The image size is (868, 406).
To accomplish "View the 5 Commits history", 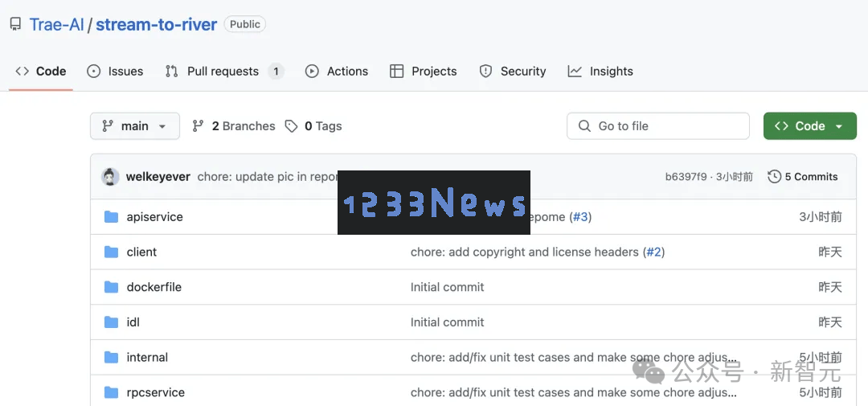I will pos(803,177).
